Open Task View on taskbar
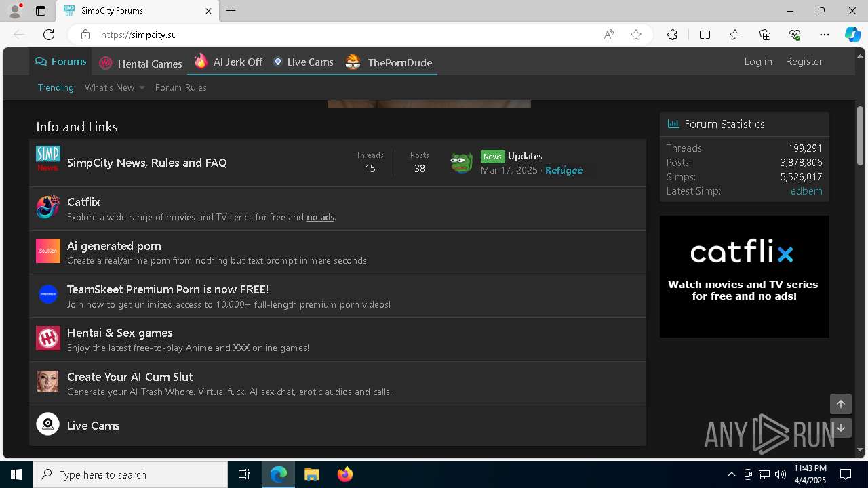The height and width of the screenshot is (488, 868). [244, 474]
